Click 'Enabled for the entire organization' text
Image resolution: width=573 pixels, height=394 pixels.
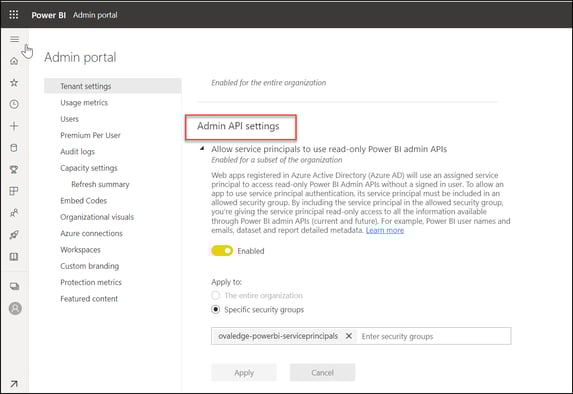pyautogui.click(x=269, y=83)
